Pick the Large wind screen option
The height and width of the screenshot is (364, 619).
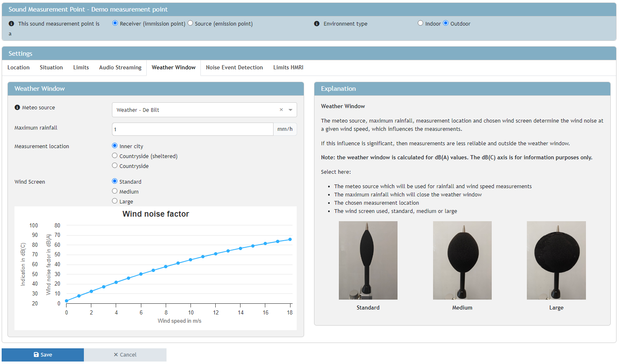click(115, 201)
